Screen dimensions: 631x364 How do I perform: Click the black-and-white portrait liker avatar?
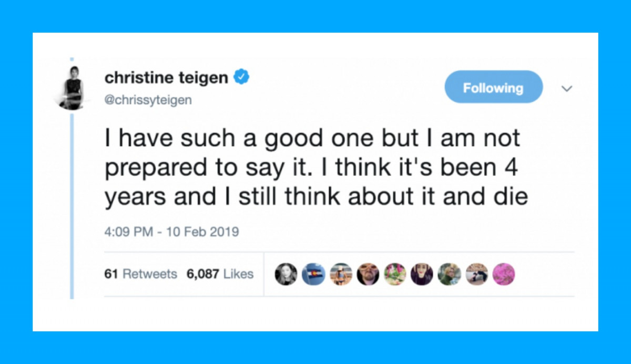click(286, 274)
